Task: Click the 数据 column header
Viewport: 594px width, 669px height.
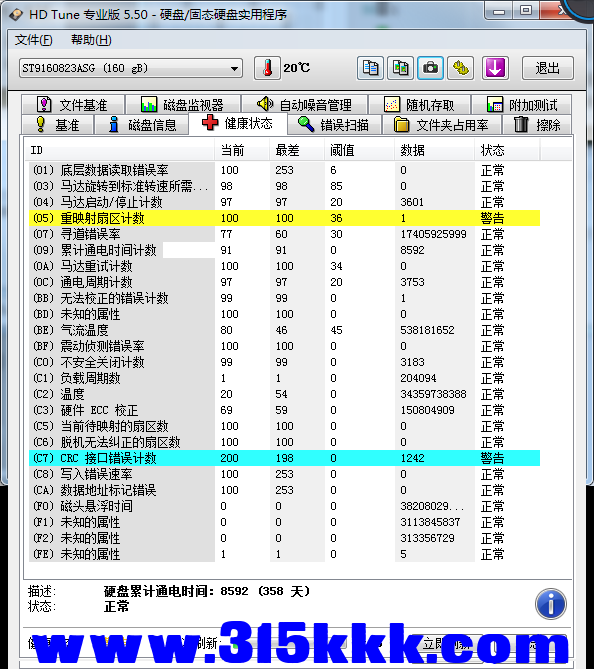Action: [x=435, y=150]
